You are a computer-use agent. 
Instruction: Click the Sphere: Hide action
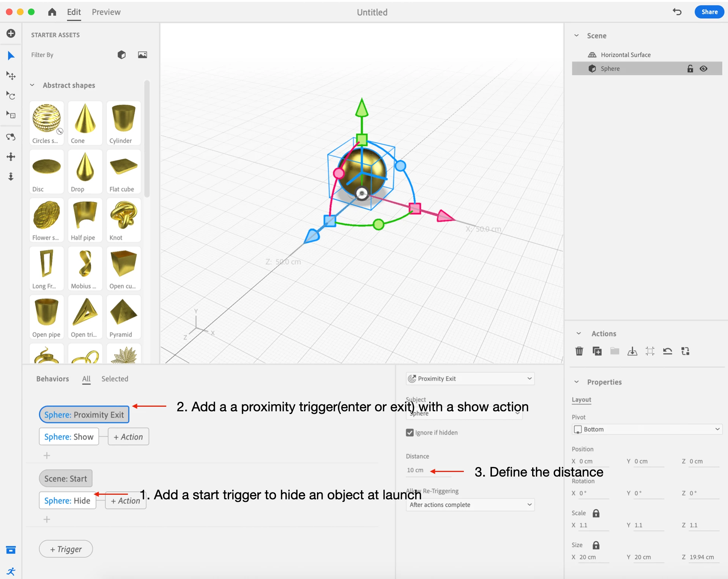67,500
